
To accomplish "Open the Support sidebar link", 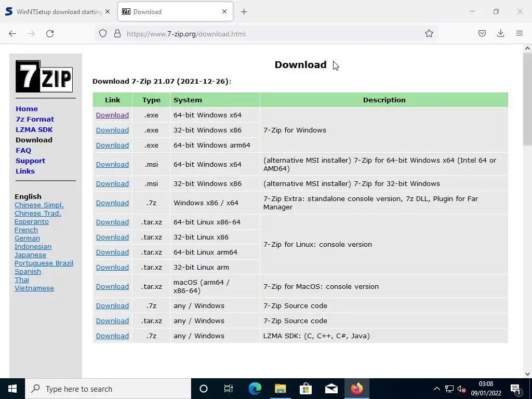I will point(31,161).
